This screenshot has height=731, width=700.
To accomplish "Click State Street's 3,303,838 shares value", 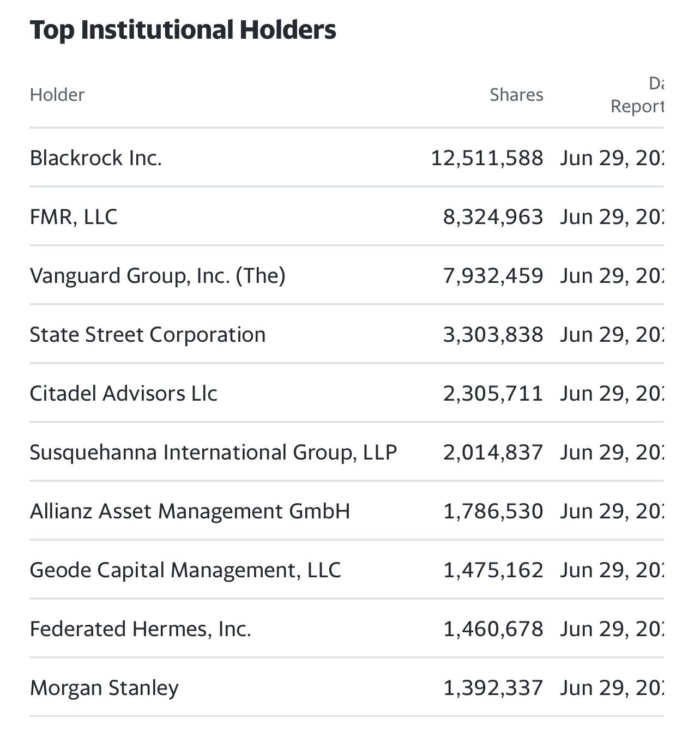I will (x=493, y=335).
